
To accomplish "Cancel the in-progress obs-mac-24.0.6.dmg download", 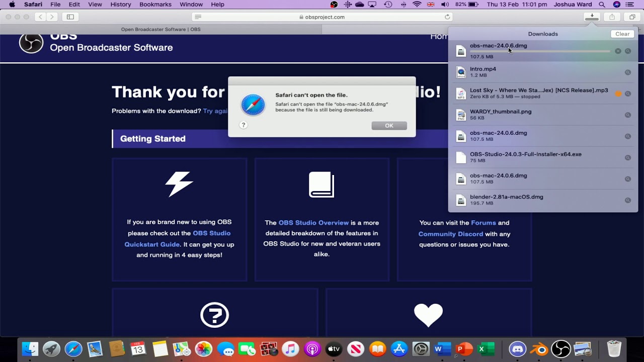I will [618, 51].
